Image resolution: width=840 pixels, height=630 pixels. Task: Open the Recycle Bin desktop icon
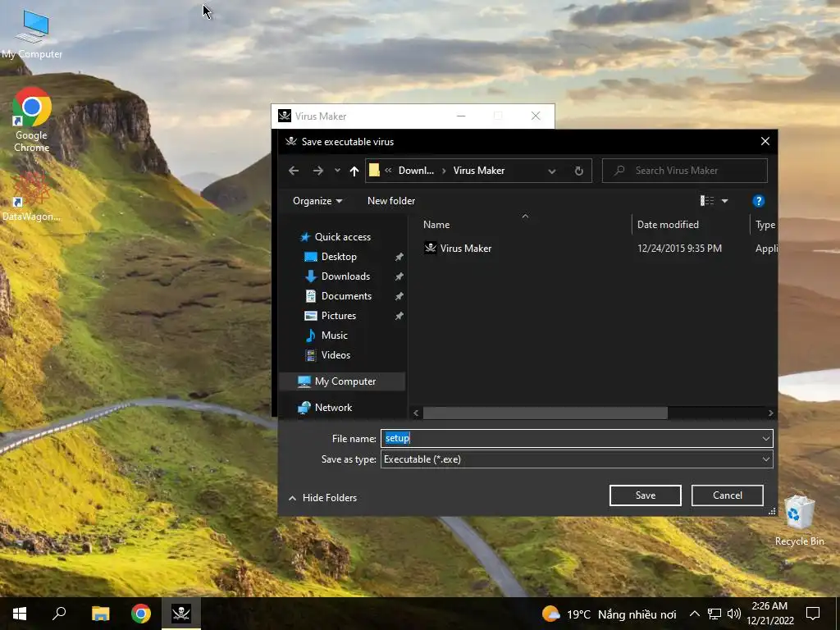click(x=799, y=521)
